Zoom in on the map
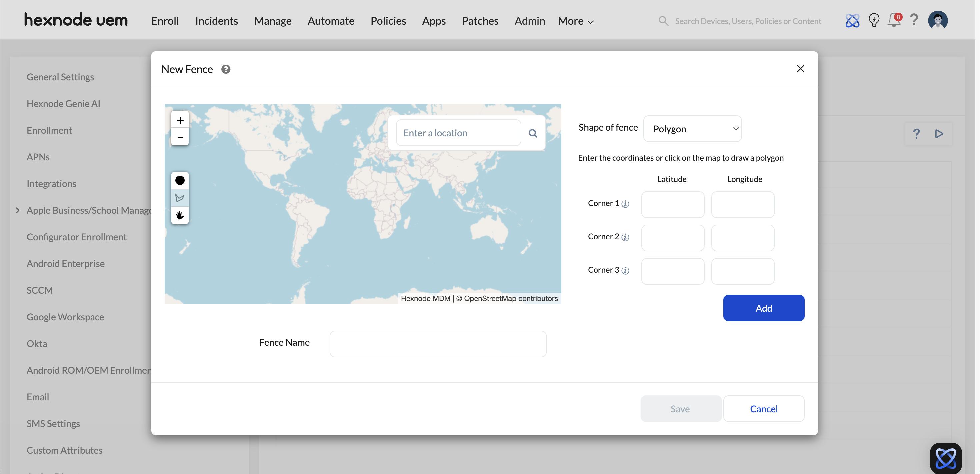 pyautogui.click(x=180, y=121)
